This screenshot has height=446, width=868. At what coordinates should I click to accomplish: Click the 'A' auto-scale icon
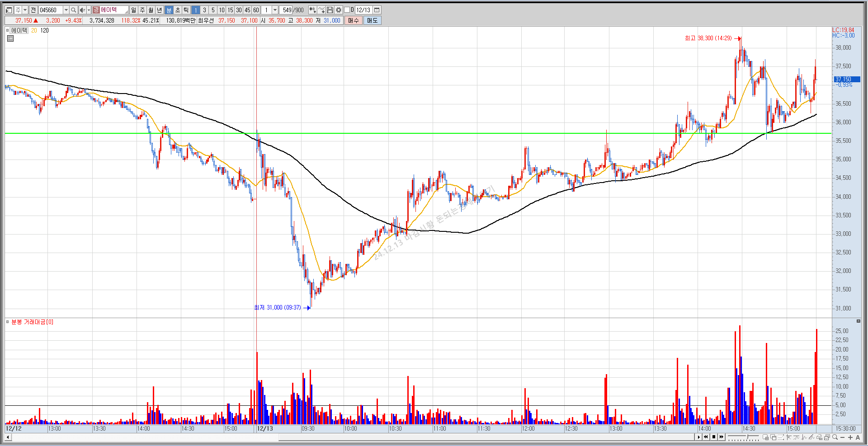click(x=858, y=437)
